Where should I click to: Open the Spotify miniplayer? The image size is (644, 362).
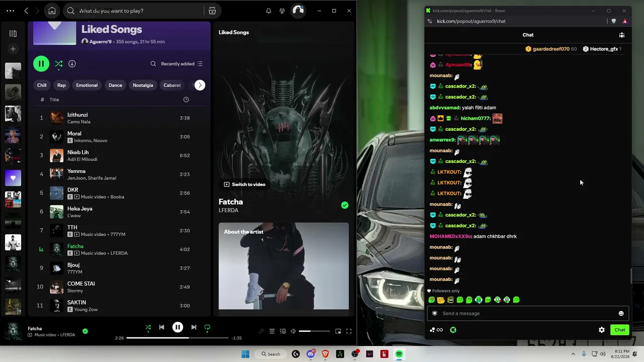click(x=338, y=331)
